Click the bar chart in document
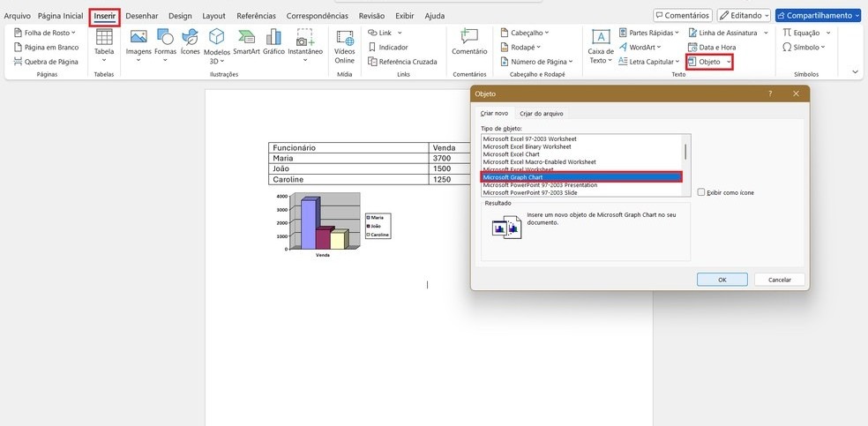 [333, 225]
